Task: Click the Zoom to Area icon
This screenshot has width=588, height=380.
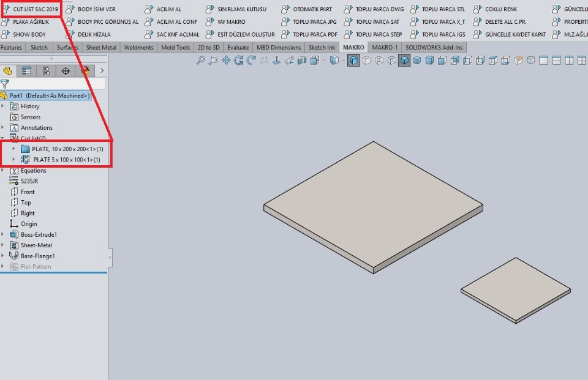Action: (x=213, y=61)
